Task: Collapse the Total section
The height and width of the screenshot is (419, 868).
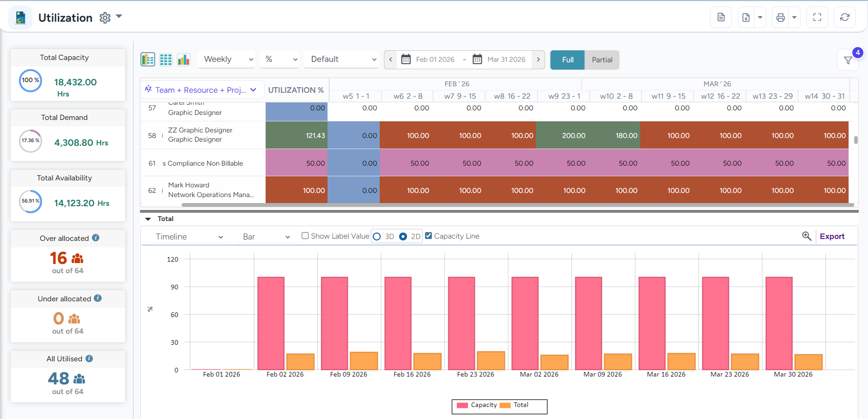Action: (x=148, y=219)
